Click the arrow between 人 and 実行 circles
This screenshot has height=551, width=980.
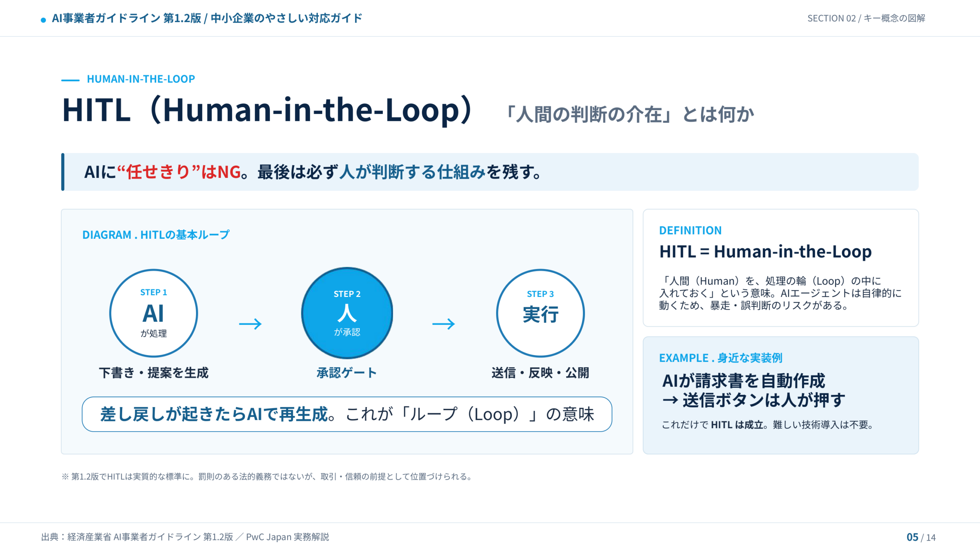[444, 324]
